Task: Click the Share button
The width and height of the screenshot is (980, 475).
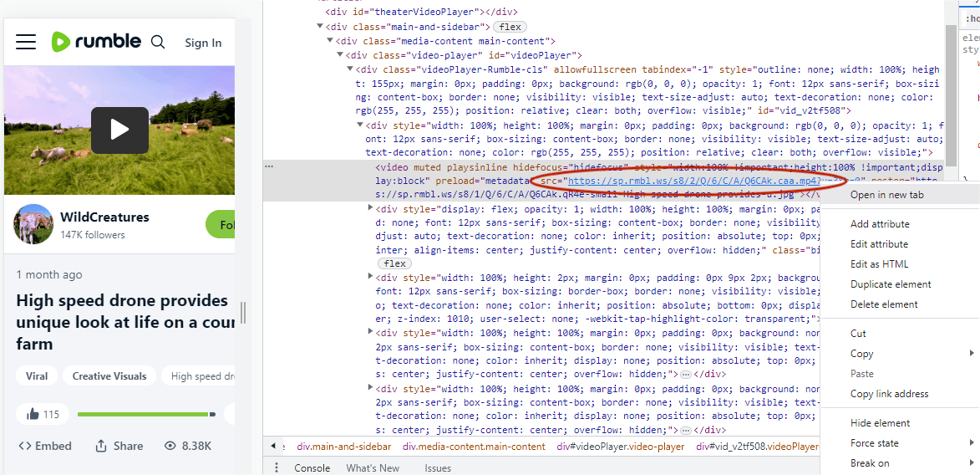Action: click(x=119, y=446)
